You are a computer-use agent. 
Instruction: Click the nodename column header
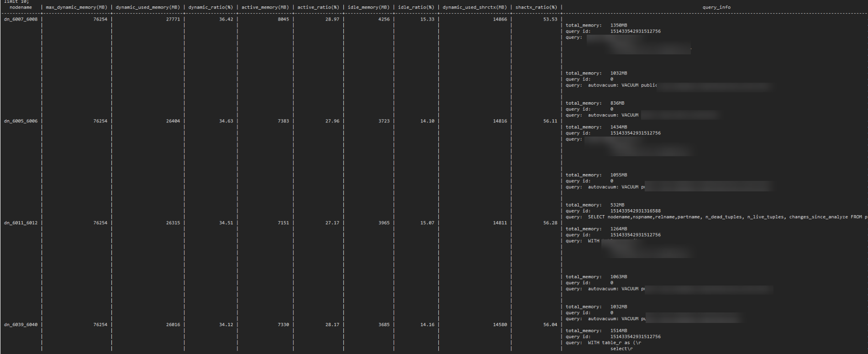(21, 7)
